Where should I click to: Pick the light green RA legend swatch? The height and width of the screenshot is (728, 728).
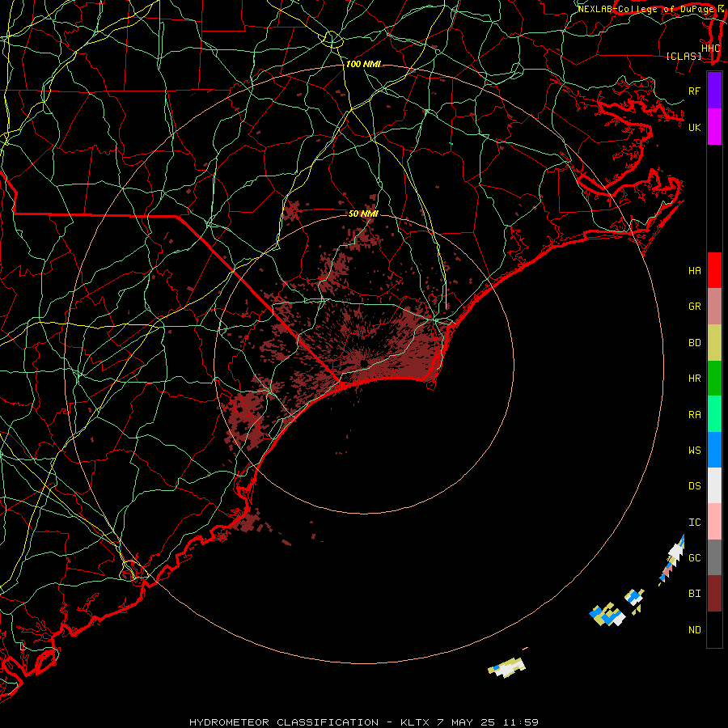coord(714,414)
